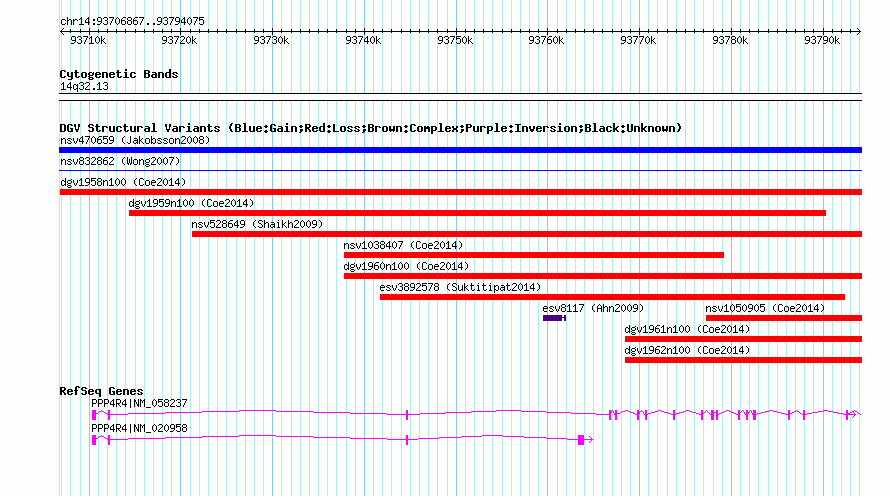
Task: Click the 93730k ruler tick label
Action: tap(271, 40)
